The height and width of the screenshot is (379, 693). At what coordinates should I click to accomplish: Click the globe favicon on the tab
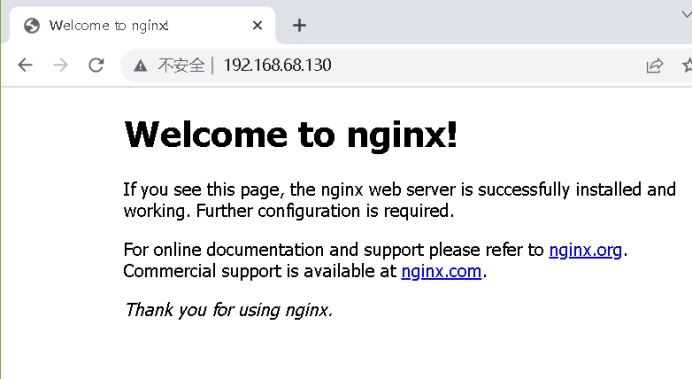(32, 26)
